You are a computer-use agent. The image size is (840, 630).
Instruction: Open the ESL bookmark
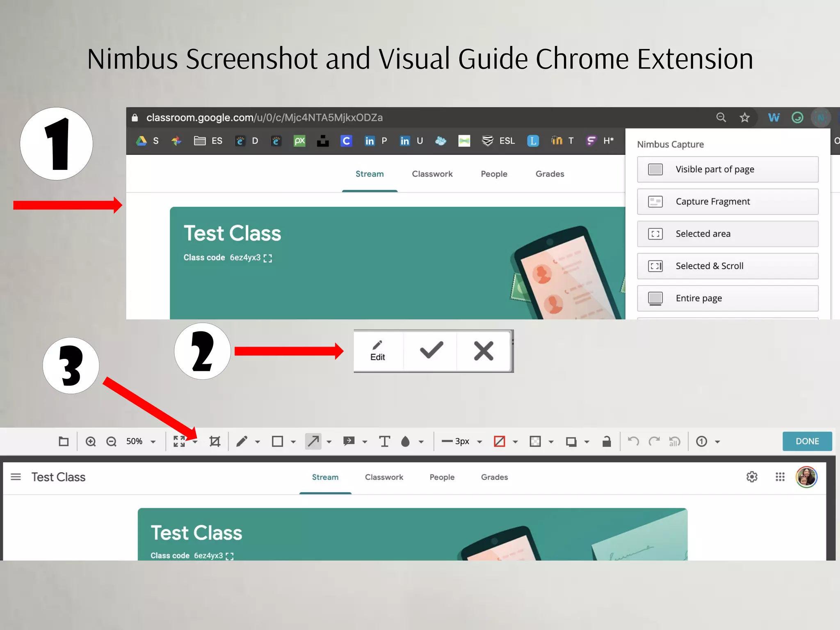498,141
